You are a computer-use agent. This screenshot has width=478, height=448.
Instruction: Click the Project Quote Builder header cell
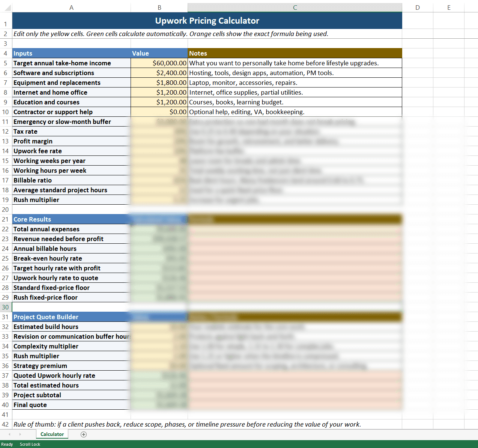pos(71,317)
